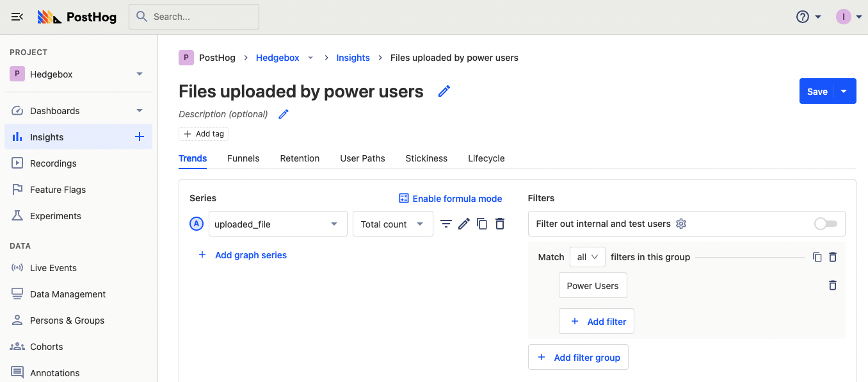Switch to the Funnels tab
This screenshot has width=868, height=382.
pyautogui.click(x=243, y=158)
